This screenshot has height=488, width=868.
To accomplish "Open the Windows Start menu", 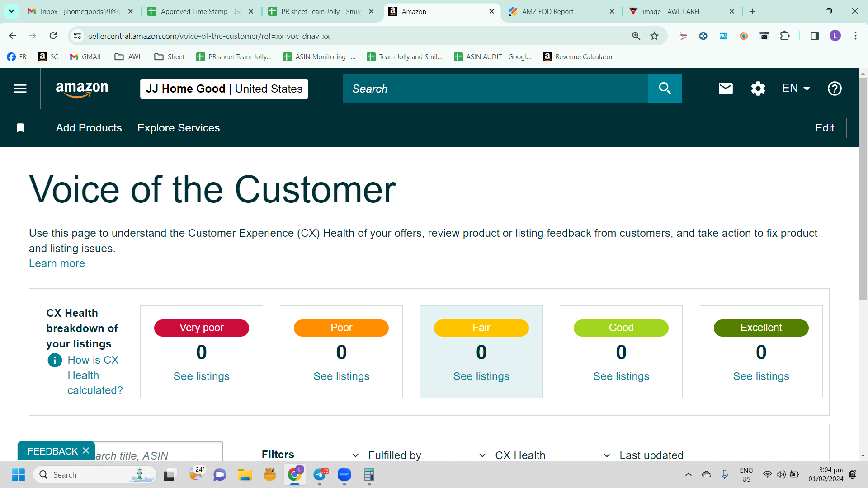I will [x=18, y=475].
